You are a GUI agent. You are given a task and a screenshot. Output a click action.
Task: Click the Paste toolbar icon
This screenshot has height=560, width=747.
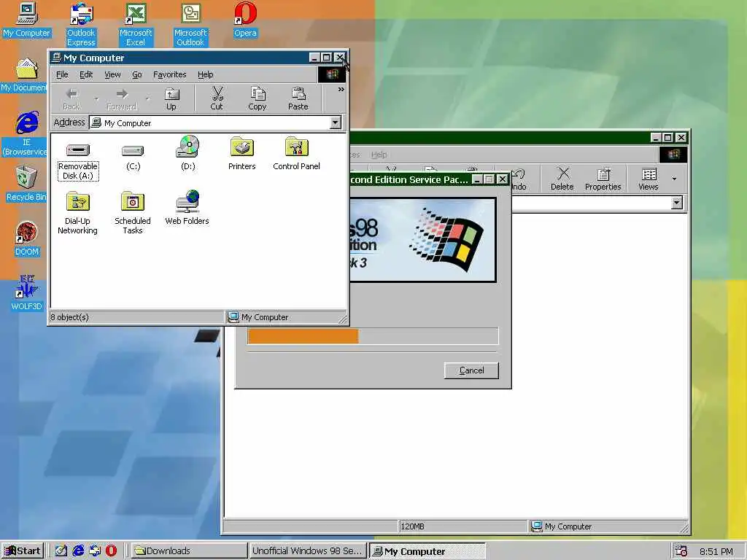tap(298, 99)
